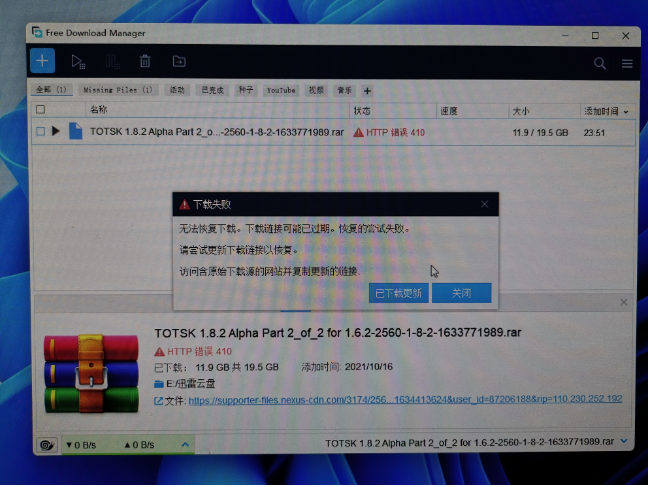Tick the select-all checkbox in header
Screen dimensions: 648x487
pyautogui.click(x=40, y=109)
